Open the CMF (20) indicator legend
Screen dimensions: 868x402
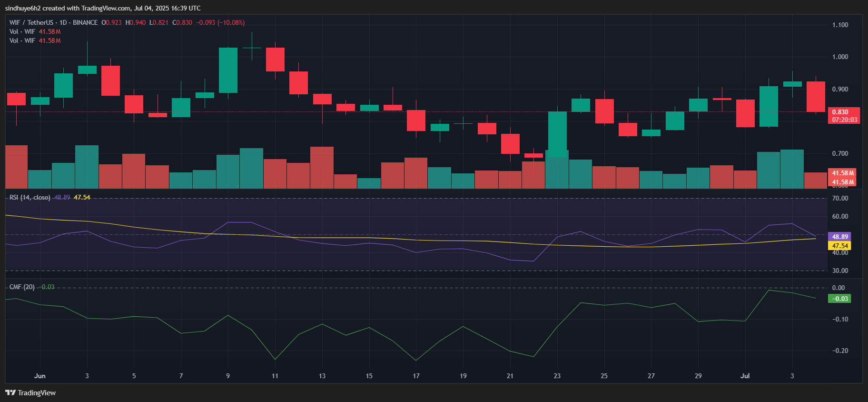pos(22,287)
